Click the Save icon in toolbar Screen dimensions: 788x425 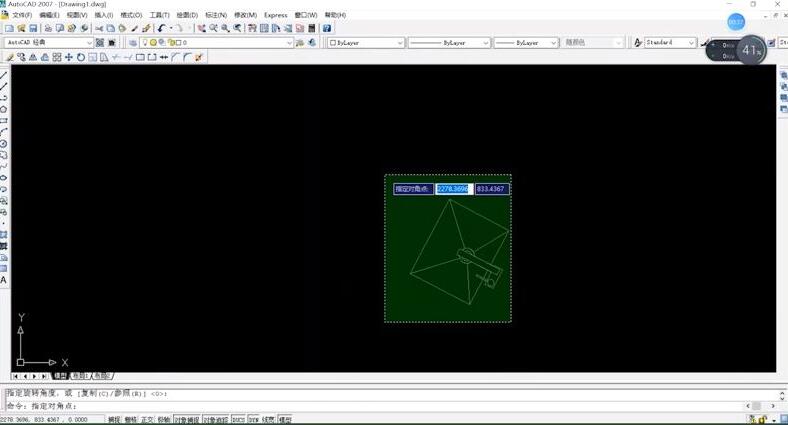click(33, 29)
